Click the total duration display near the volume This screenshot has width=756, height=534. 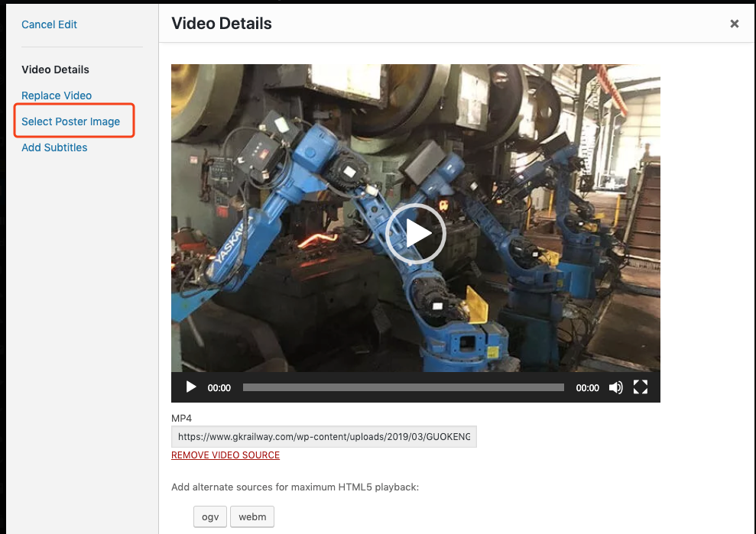pos(587,387)
